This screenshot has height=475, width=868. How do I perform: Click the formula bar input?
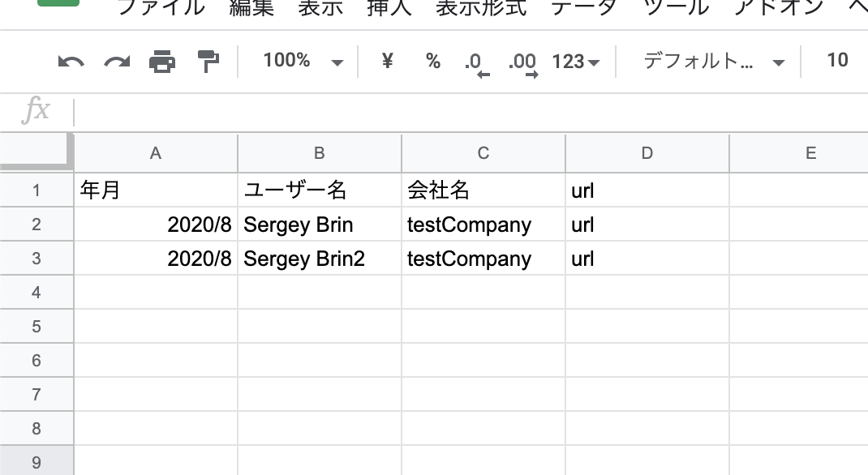pos(471,110)
